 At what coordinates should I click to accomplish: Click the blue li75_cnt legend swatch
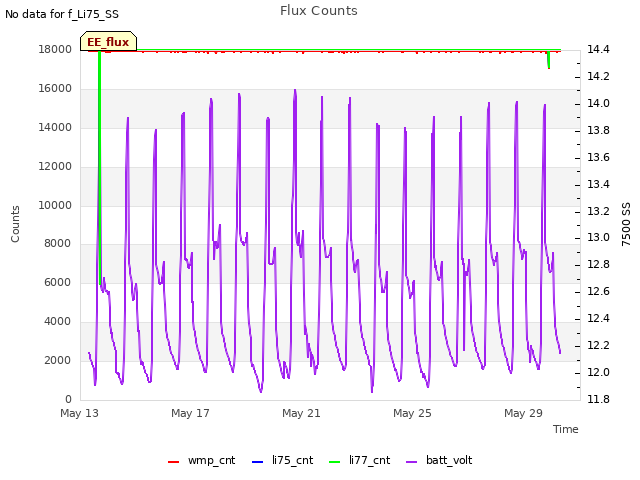click(258, 462)
